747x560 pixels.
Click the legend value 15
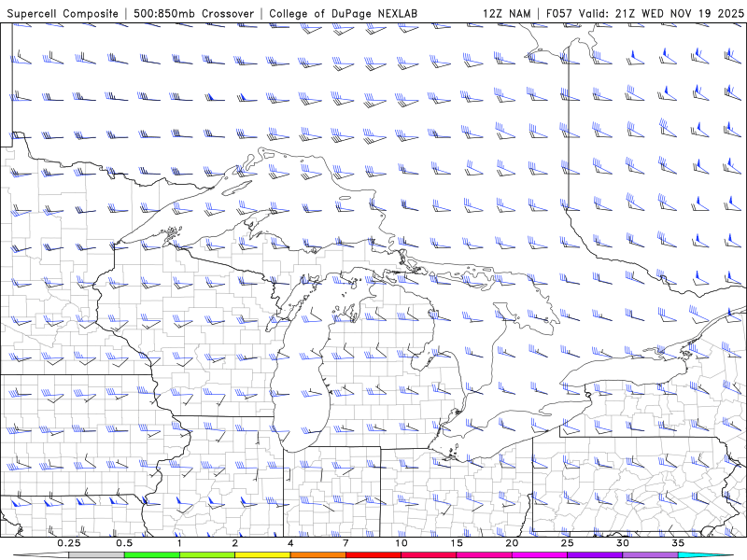pyautogui.click(x=457, y=543)
